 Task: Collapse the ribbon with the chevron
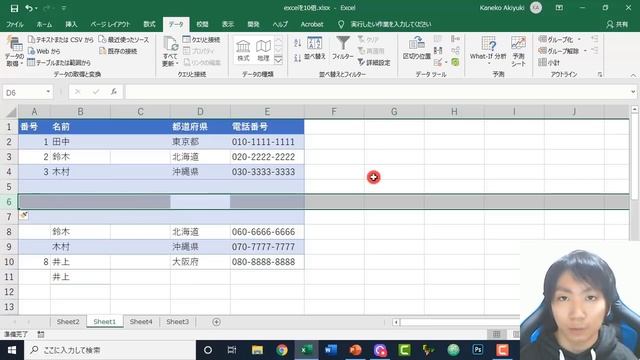[x=633, y=76]
